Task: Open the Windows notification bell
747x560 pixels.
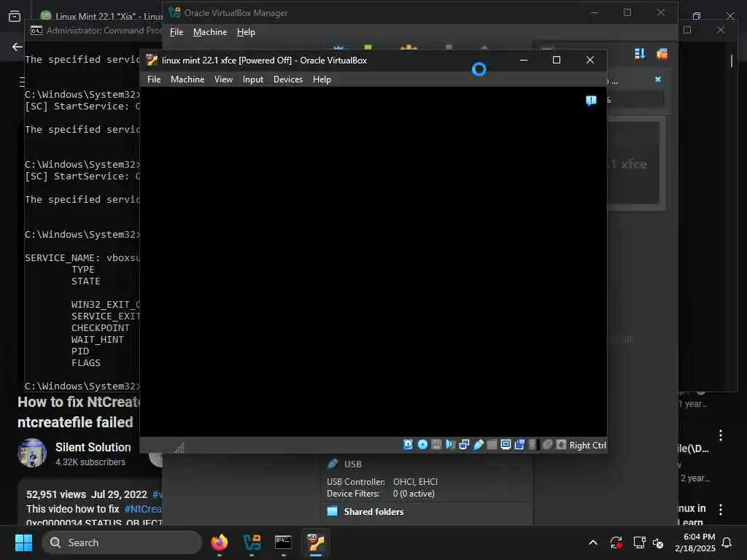Action: tap(727, 542)
